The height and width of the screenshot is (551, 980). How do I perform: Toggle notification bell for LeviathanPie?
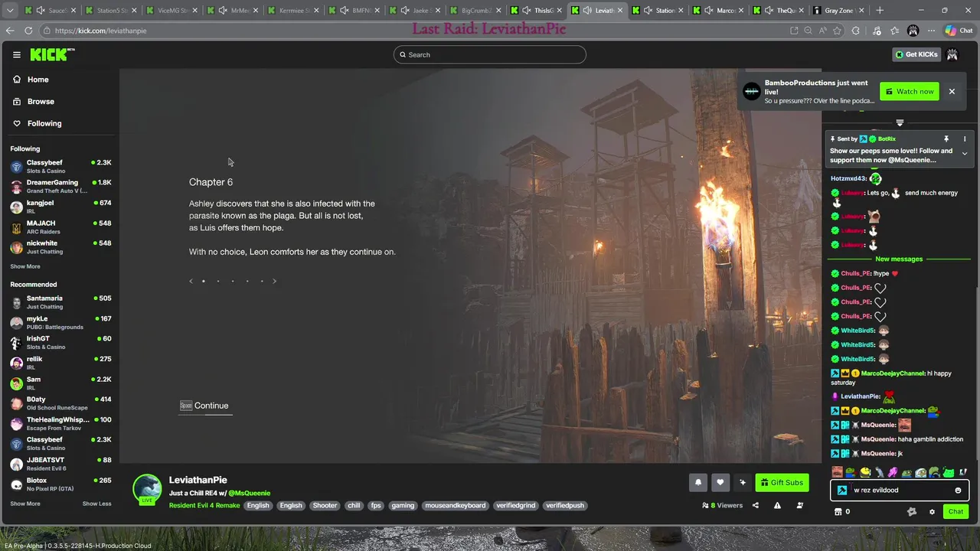pyautogui.click(x=698, y=482)
